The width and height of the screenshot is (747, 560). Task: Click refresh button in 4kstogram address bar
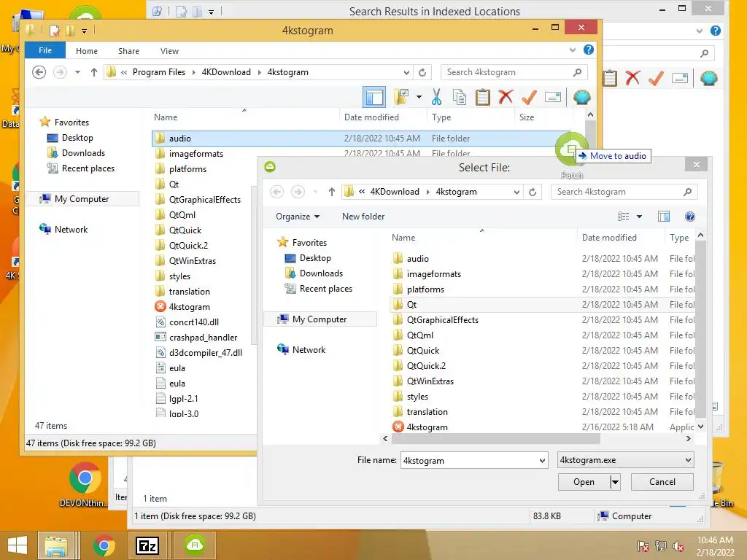tap(422, 72)
